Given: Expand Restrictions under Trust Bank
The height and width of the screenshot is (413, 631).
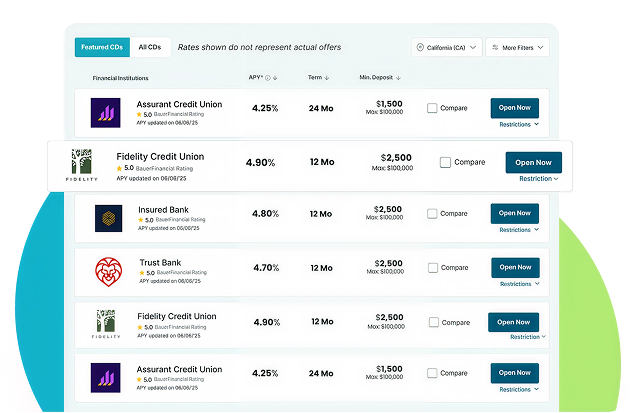Looking at the screenshot, I should tap(519, 284).
